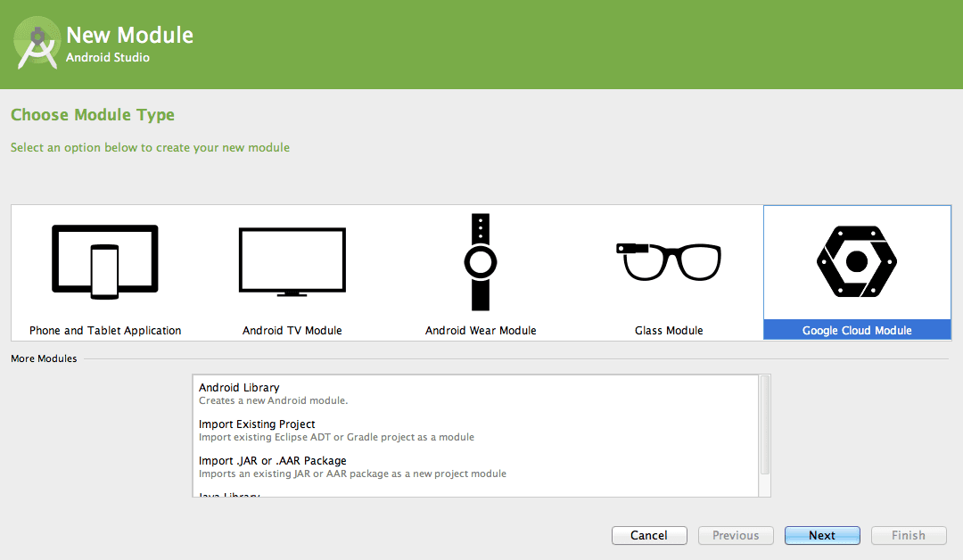Click the disabled Previous button
The height and width of the screenshot is (560, 963).
[x=736, y=535]
